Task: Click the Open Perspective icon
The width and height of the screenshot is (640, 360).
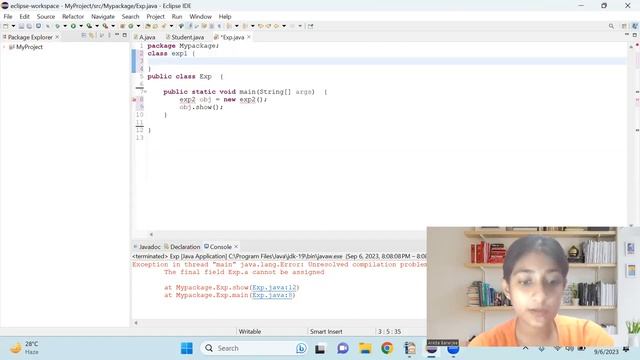Action: [x=624, y=26]
